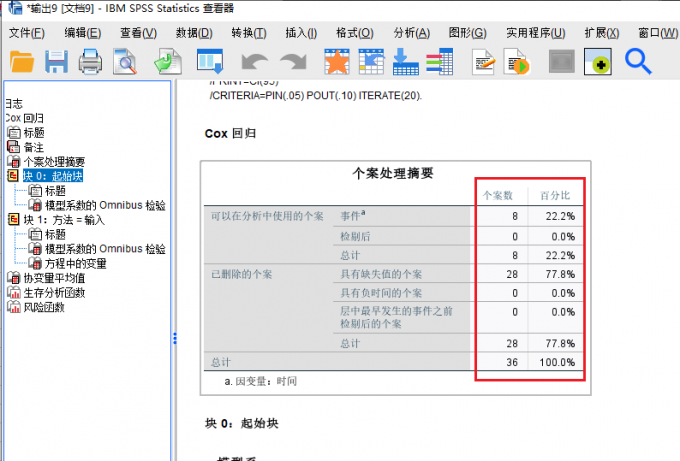Select 风险函数 chart item
The height and width of the screenshot is (461, 680).
[x=44, y=307]
